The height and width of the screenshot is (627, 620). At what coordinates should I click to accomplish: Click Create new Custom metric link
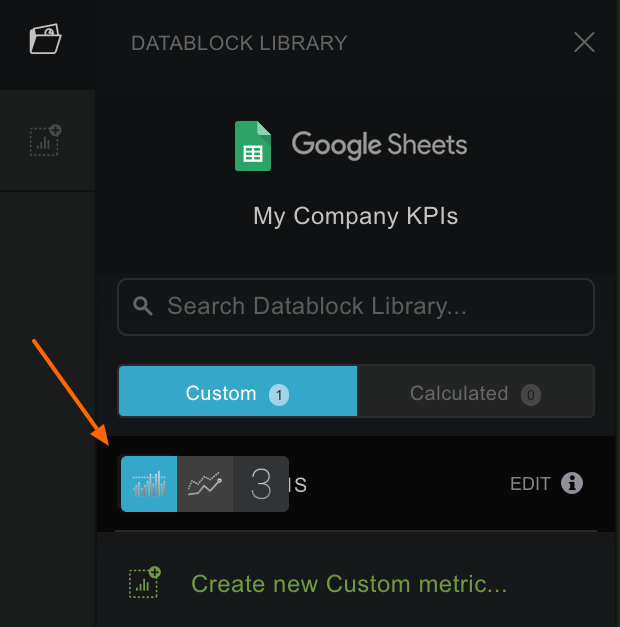coord(349,583)
